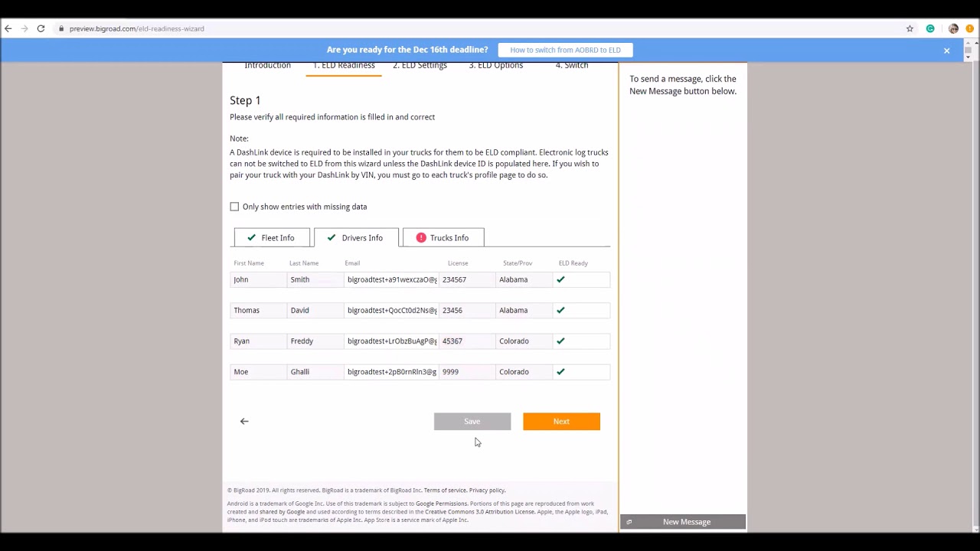This screenshot has height=551, width=980.
Task: Click the ELD Ready column header
Action: (x=573, y=263)
